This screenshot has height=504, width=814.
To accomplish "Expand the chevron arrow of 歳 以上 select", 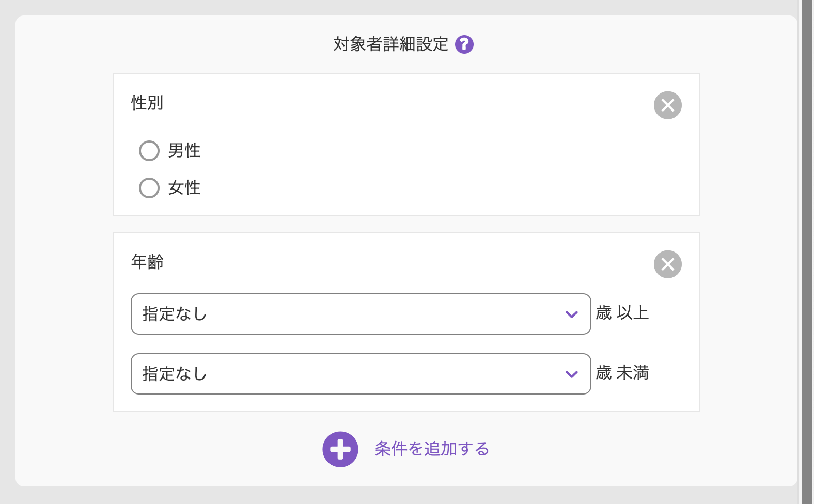I will coord(571,314).
